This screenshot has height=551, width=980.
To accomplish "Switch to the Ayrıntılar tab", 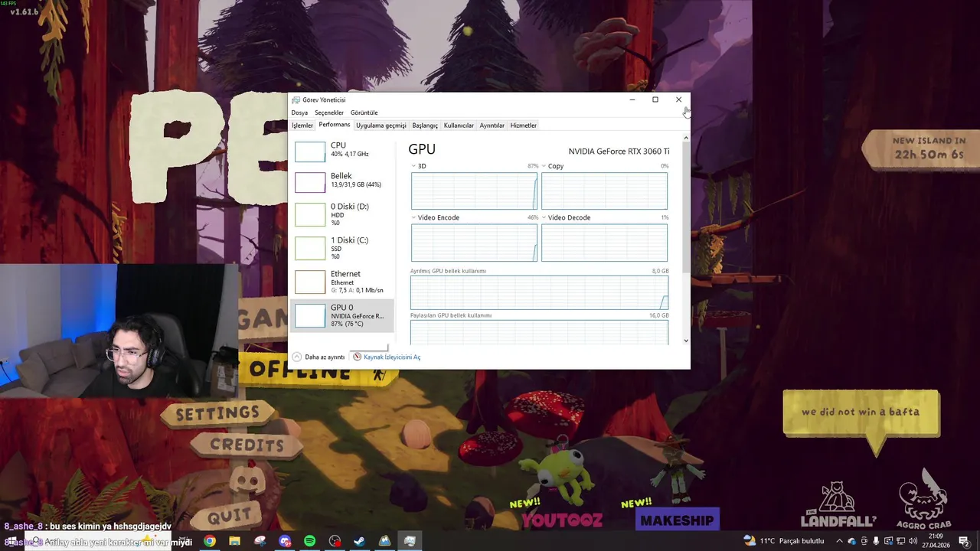I will click(x=492, y=126).
